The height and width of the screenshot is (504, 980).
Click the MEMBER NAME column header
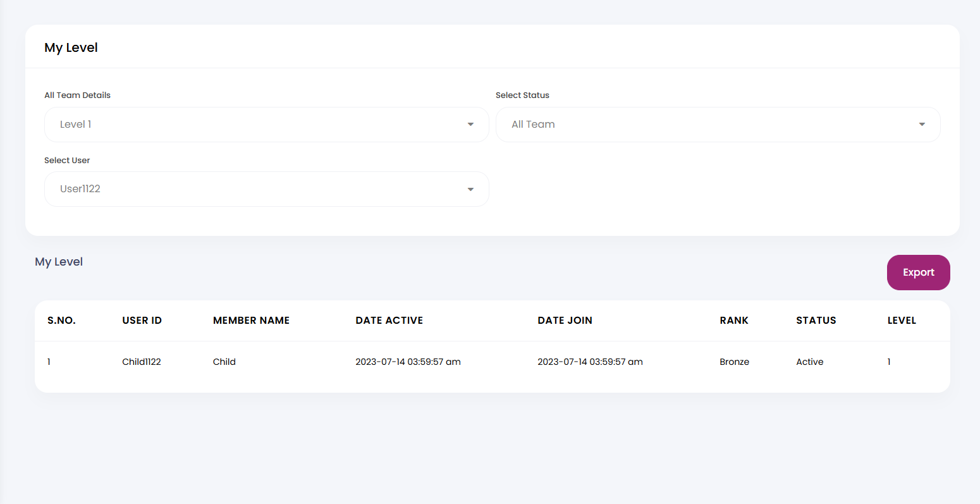[x=251, y=321]
